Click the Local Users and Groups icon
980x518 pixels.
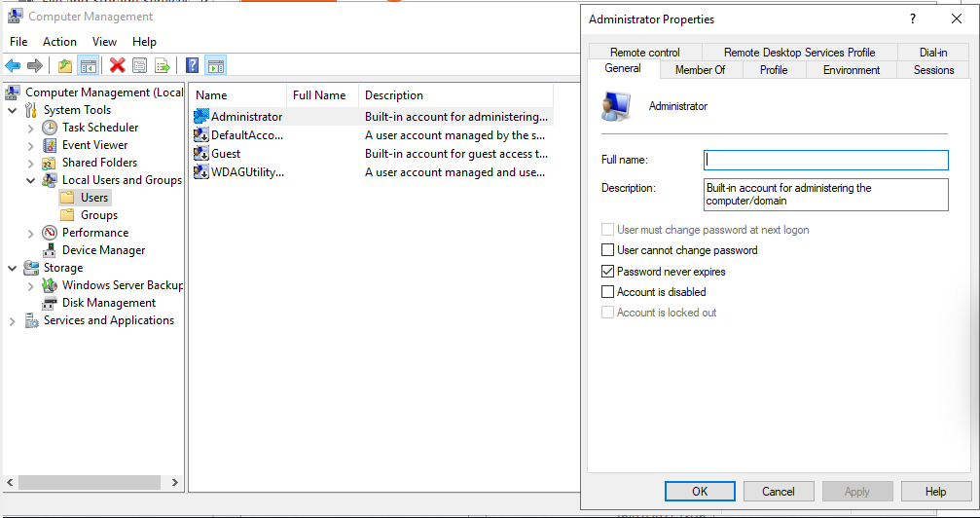pos(50,180)
